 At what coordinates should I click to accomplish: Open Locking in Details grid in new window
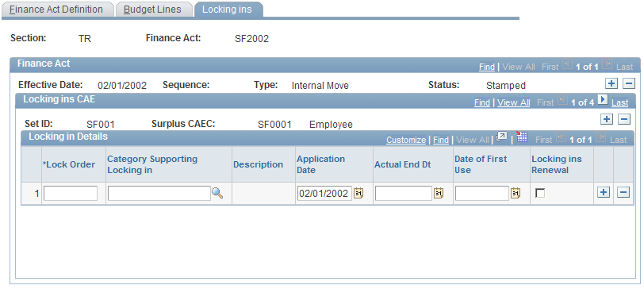(x=501, y=137)
